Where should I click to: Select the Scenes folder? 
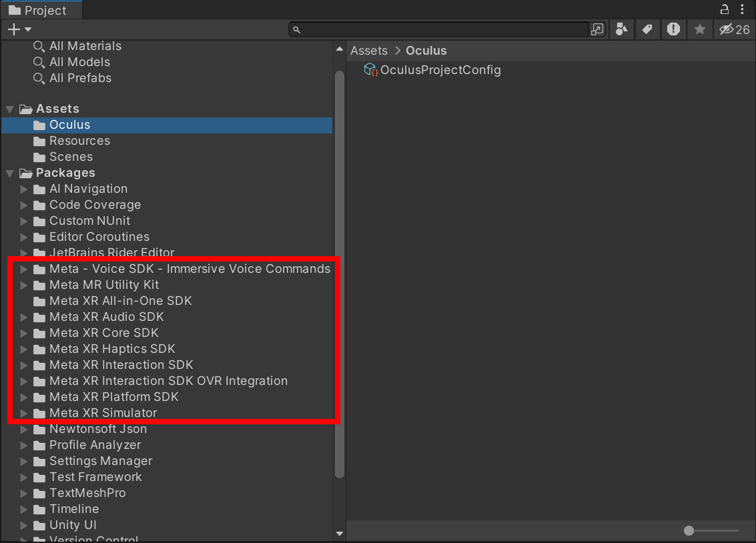(71, 157)
